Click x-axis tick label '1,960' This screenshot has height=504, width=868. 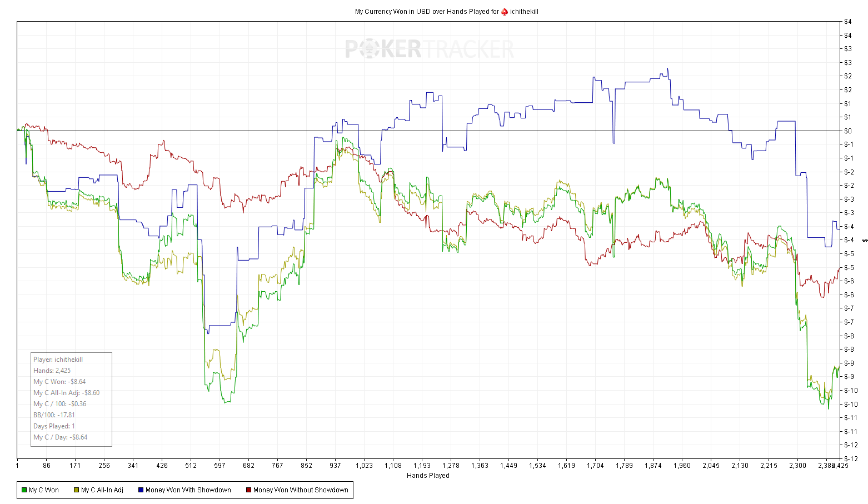pos(682,466)
